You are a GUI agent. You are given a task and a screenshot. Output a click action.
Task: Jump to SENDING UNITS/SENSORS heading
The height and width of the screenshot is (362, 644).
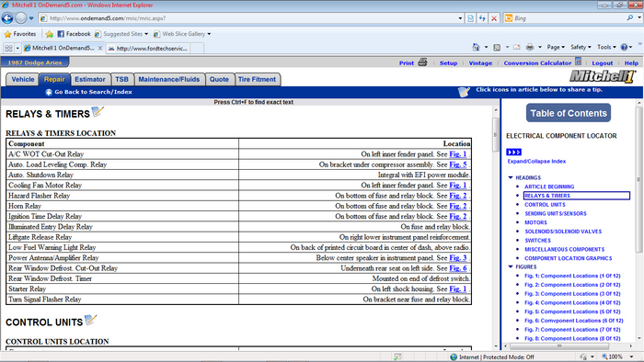[x=556, y=213]
